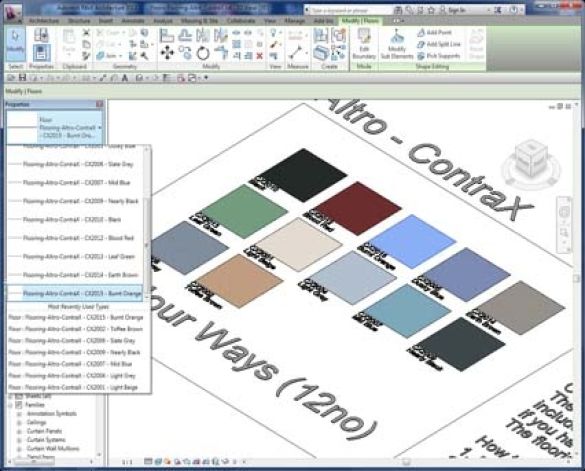Image resolution: width=585 pixels, height=471 pixels.
Task: Click the Add Split Line button
Action: (439, 44)
